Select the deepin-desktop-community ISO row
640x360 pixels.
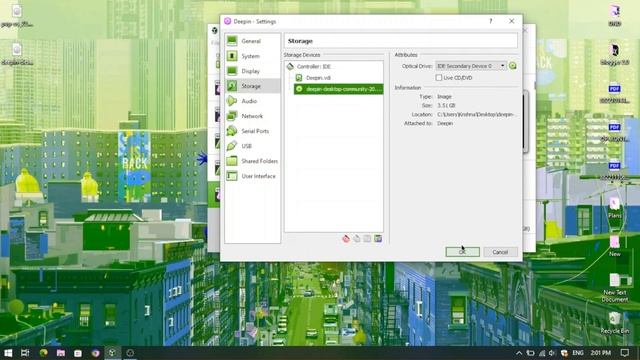click(338, 89)
